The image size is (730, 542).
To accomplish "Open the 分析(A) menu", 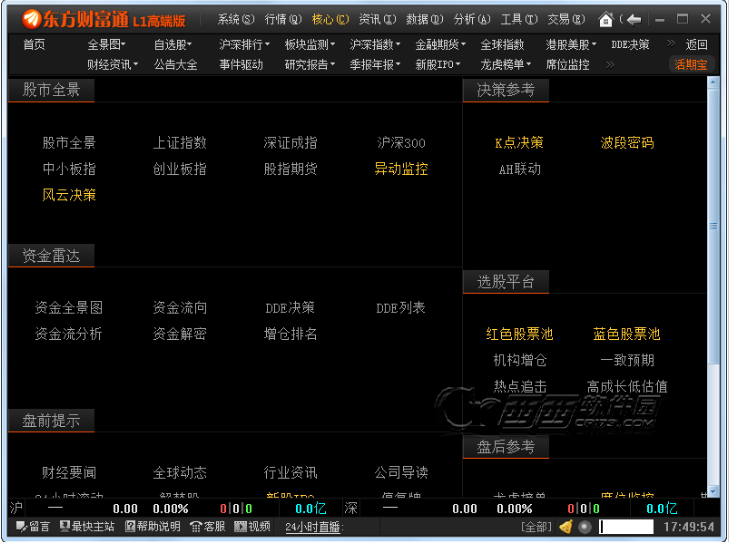I will tap(472, 20).
